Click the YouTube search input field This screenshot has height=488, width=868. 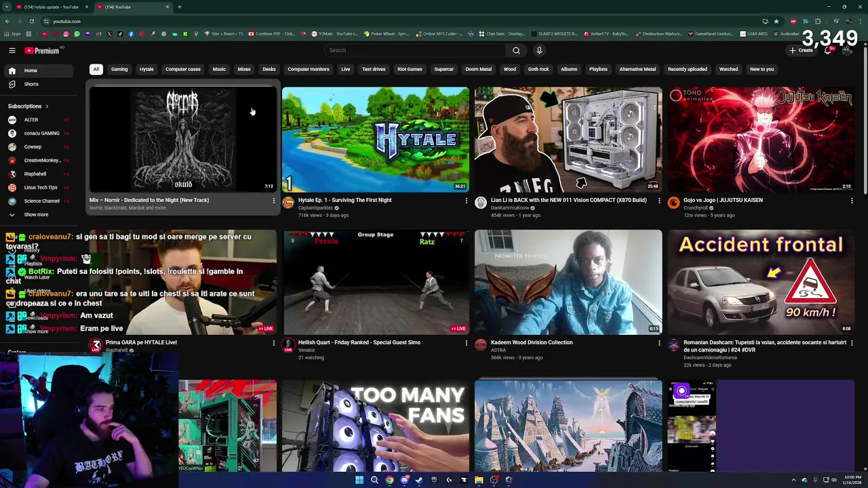pos(414,50)
